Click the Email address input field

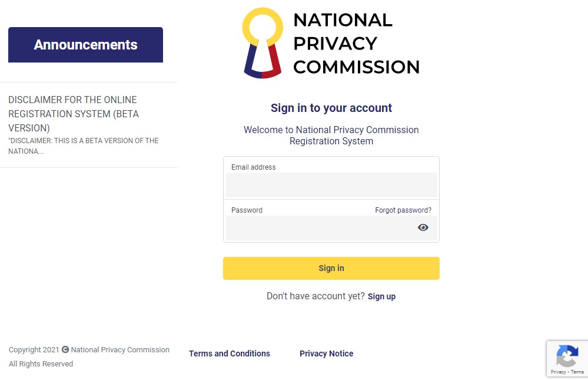pos(331,184)
